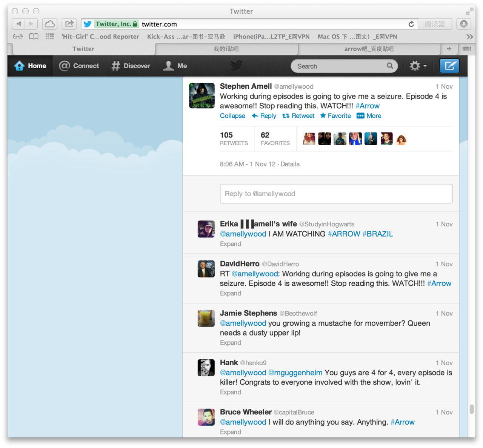Open Erika's profile avatar
Image resolution: width=483 pixels, height=448 pixels.
(206, 229)
